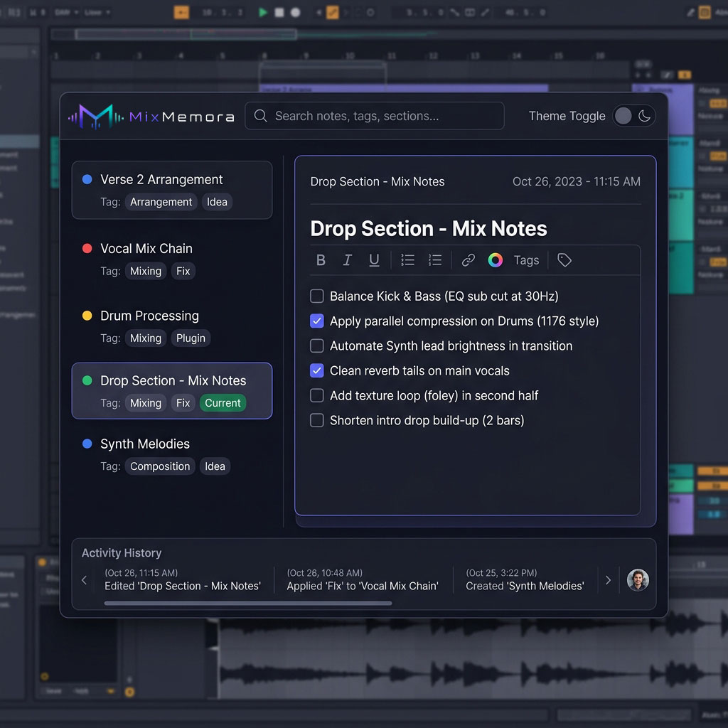
Task: Click the tag label icon in toolbar
Action: coord(564,260)
